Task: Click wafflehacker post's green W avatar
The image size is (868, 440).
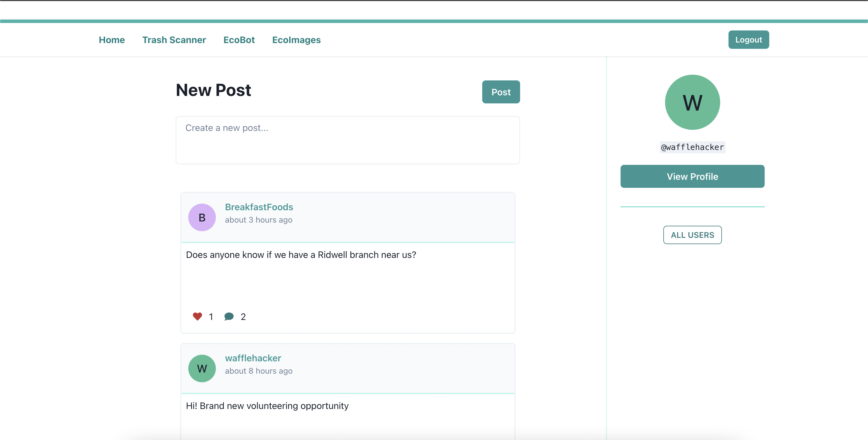Action: pyautogui.click(x=202, y=368)
